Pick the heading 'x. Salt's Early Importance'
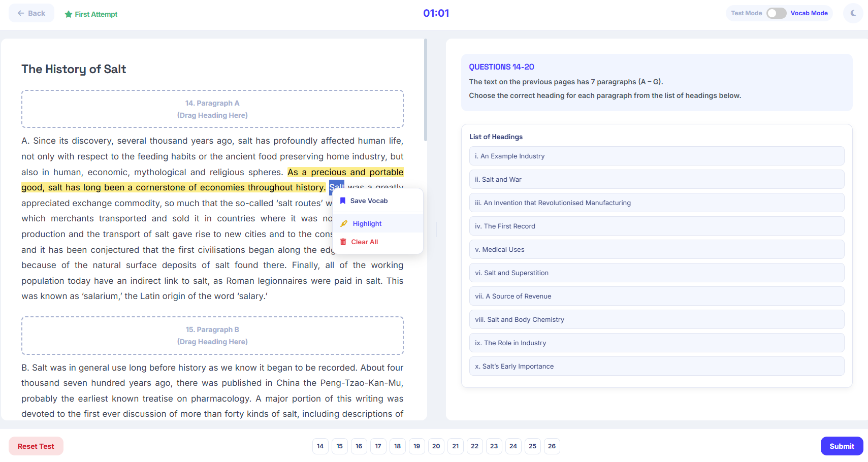The width and height of the screenshot is (868, 462). 656,366
